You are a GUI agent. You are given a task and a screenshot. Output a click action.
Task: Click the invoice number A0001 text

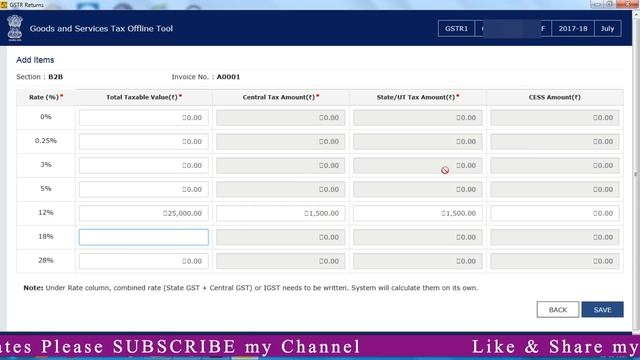(x=228, y=77)
